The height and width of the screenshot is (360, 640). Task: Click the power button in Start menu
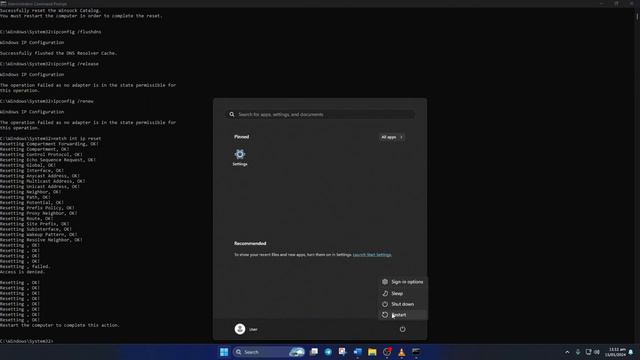[x=402, y=329]
